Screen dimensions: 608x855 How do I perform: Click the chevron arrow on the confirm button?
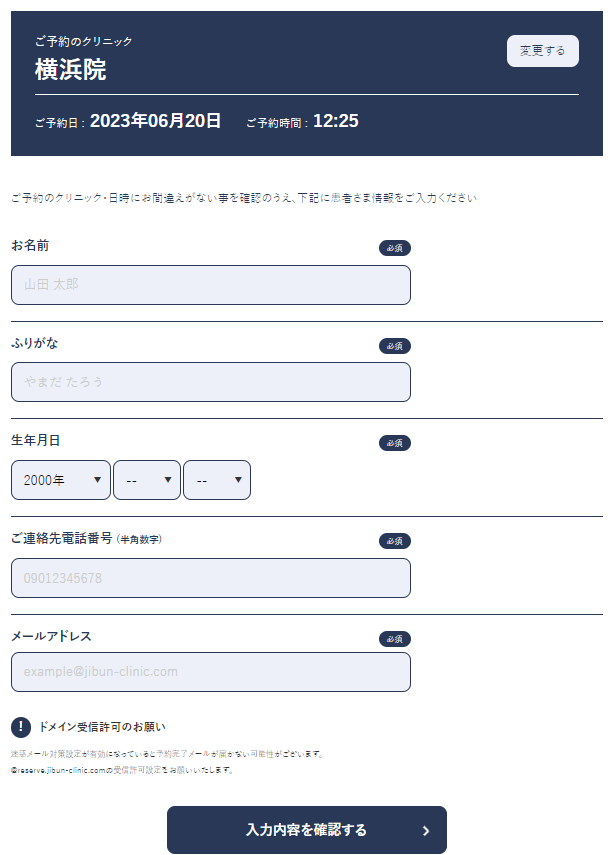click(x=426, y=830)
